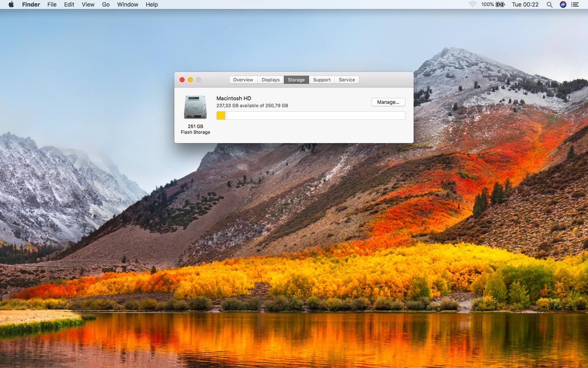Open the Apple menu
This screenshot has width=588, height=368.
coord(11,5)
